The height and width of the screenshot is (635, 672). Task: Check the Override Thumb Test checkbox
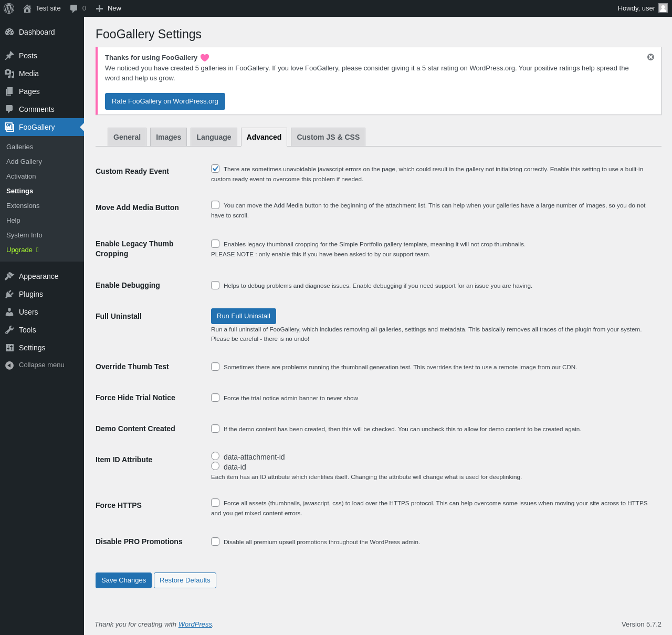coord(215,367)
